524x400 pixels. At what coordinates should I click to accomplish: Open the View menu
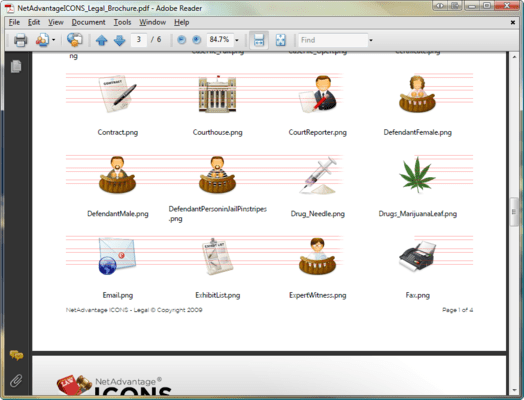coord(55,22)
